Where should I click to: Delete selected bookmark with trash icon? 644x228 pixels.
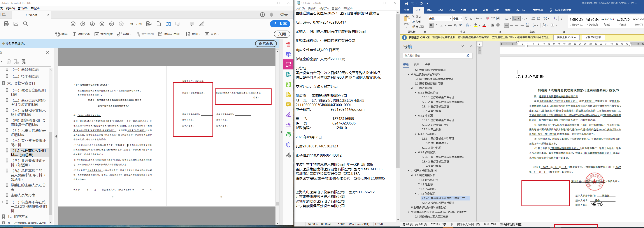coord(9,62)
